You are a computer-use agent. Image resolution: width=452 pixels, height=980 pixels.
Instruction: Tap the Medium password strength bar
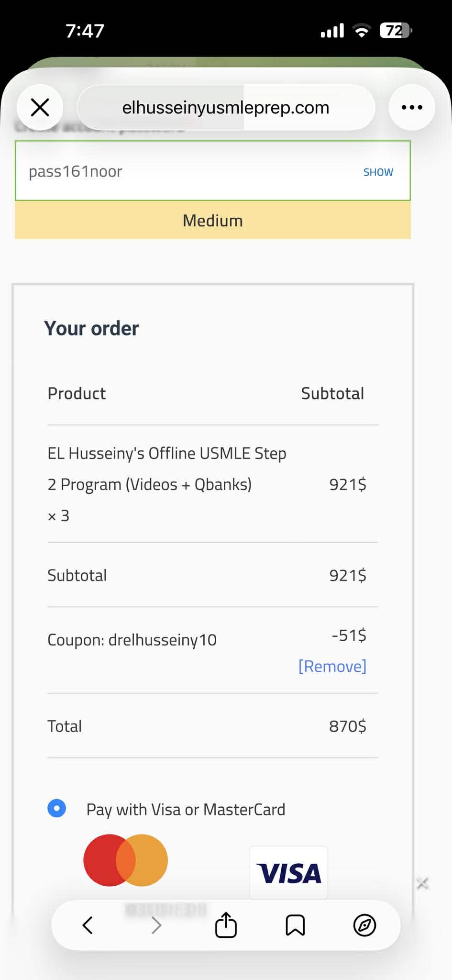pyautogui.click(x=212, y=221)
